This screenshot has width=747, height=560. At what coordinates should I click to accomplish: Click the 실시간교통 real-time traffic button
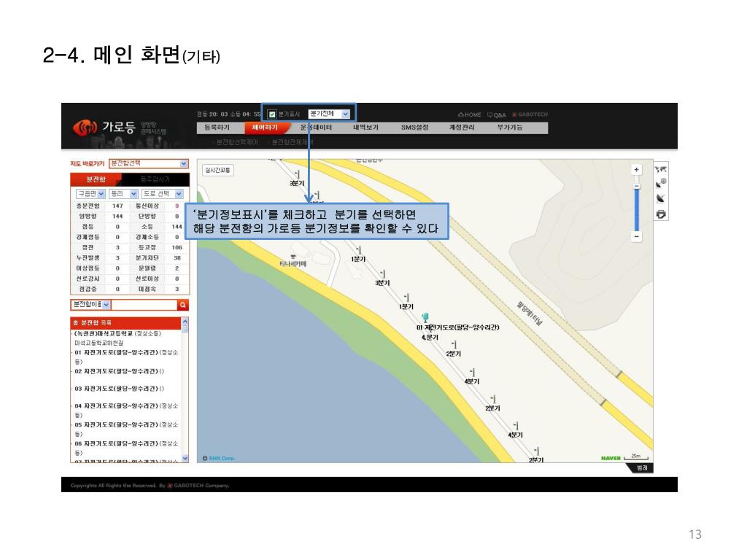click(x=218, y=170)
